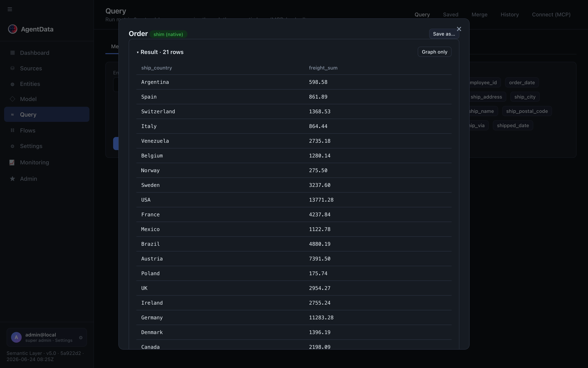Open the Connect (MCP) tab
This screenshot has height=368, width=588.
click(551, 14)
